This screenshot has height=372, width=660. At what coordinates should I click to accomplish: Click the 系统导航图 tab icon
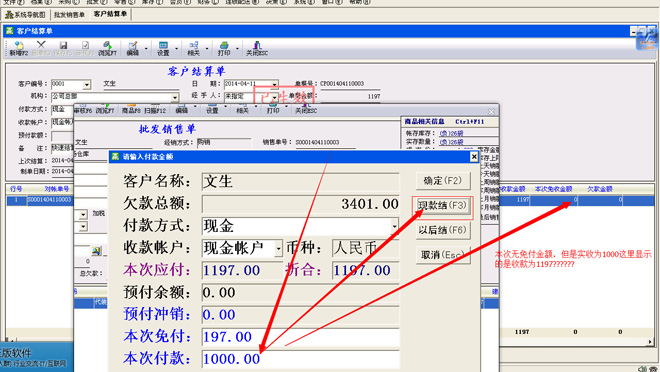tap(9, 15)
